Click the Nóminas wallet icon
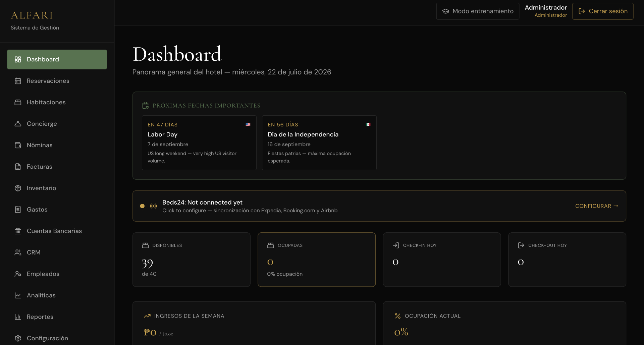Image resolution: width=644 pixels, height=345 pixels. coord(18,145)
